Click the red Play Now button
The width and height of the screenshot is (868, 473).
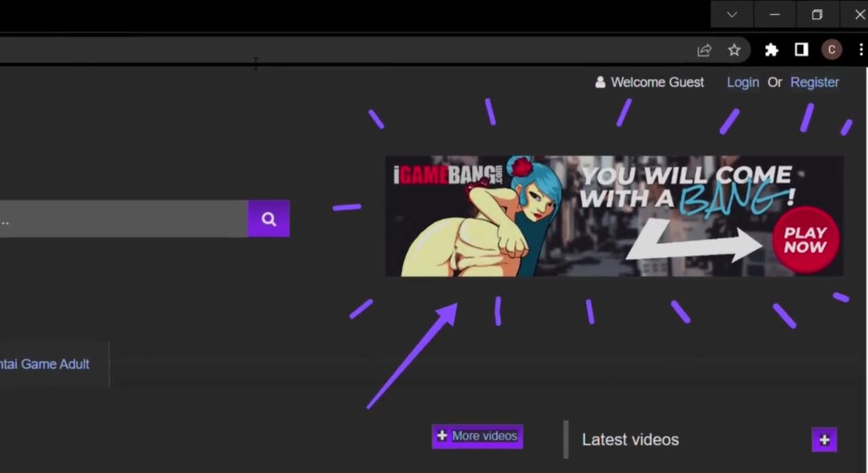click(805, 240)
